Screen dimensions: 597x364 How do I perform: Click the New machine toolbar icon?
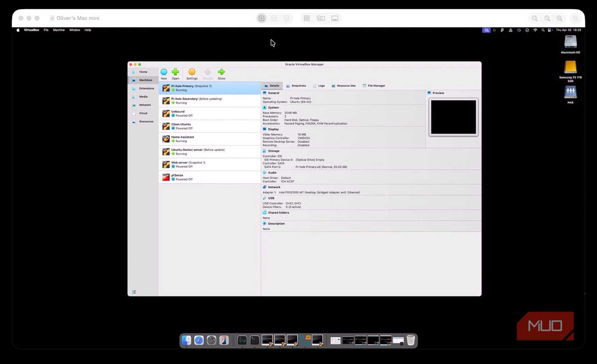click(x=164, y=74)
